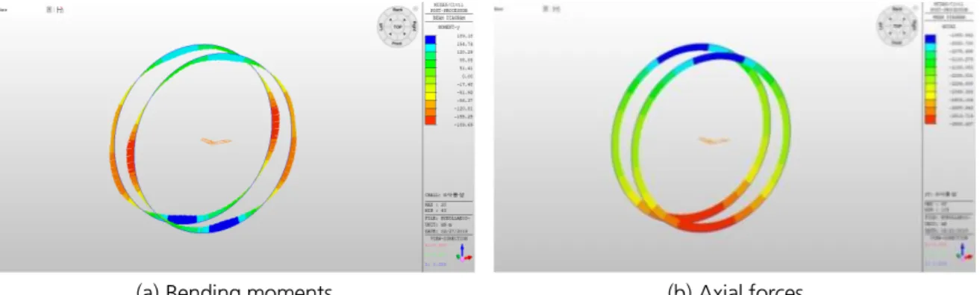Click the orange support marker inside the axial forces rings
Image resolution: width=980 pixels, height=295 pixels.
[714, 140]
